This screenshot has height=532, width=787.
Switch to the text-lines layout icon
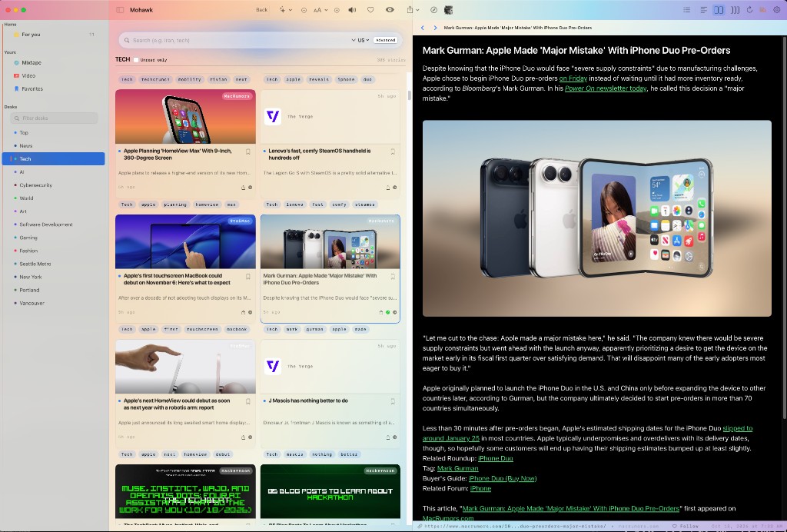pyautogui.click(x=704, y=10)
